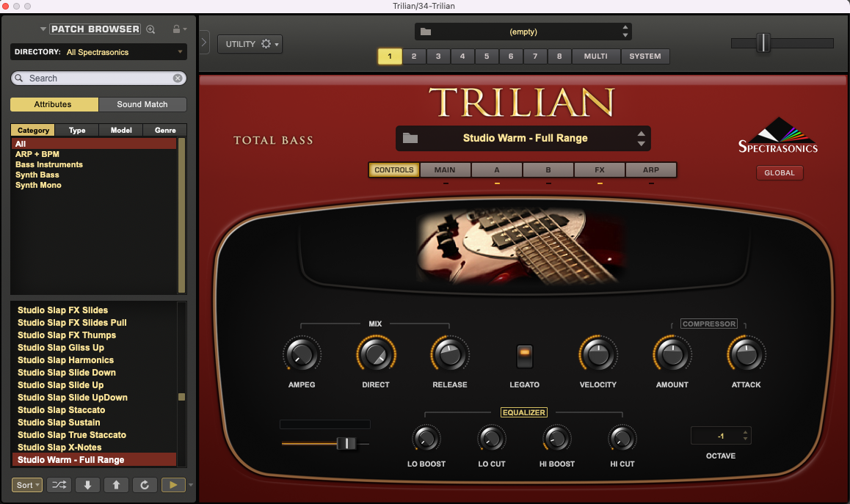Toggle the Equalizer on/off label
The image size is (850, 504).
pyautogui.click(x=523, y=412)
